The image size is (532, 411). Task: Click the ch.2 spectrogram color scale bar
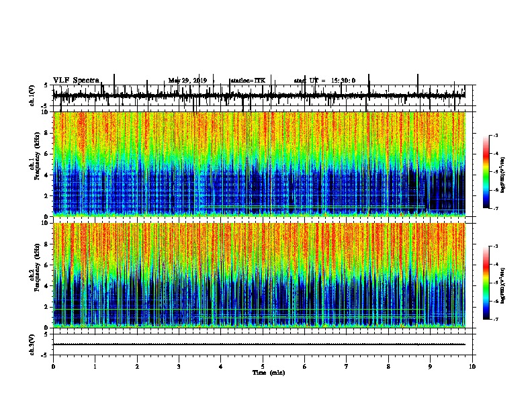tap(486, 283)
